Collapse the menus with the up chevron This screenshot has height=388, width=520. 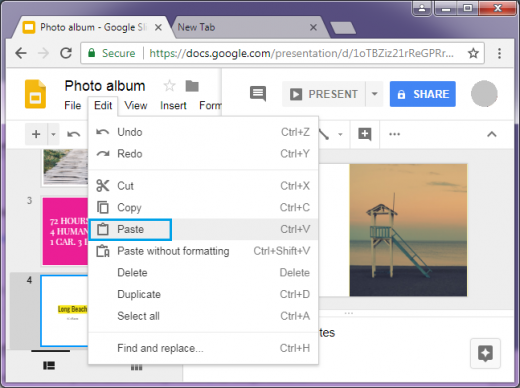[x=492, y=134]
